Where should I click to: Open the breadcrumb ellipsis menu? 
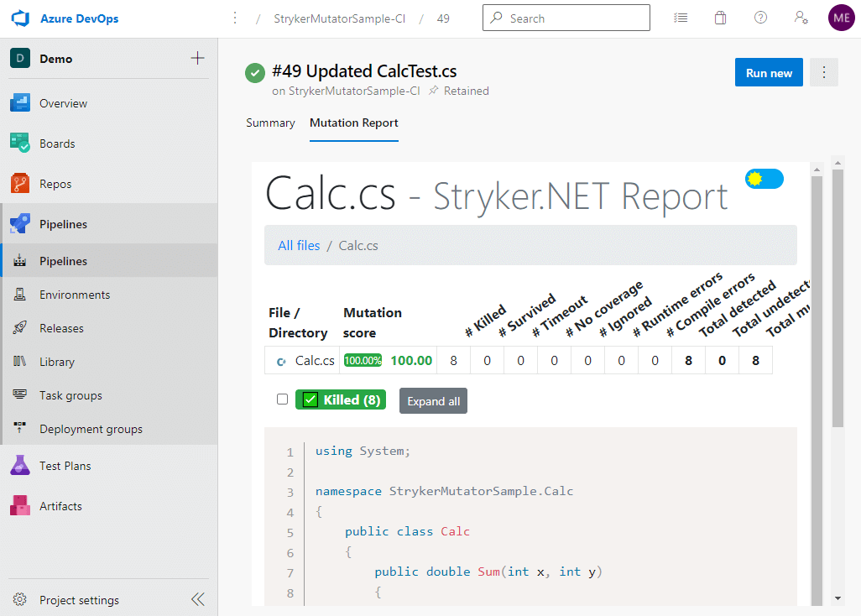tap(235, 18)
